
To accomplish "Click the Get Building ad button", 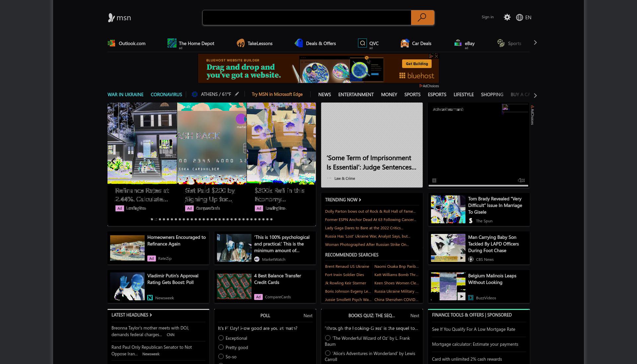I will click(417, 64).
